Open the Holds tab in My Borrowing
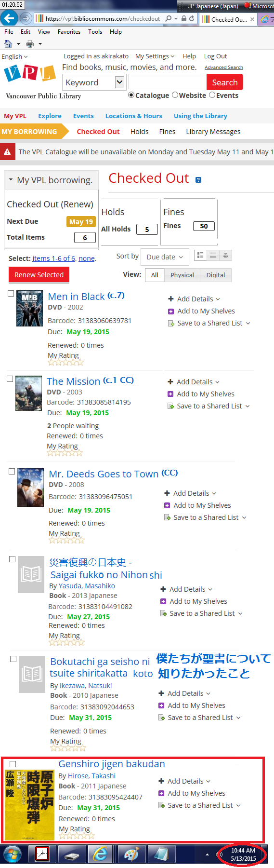The height and width of the screenshot is (868, 274). click(x=139, y=132)
